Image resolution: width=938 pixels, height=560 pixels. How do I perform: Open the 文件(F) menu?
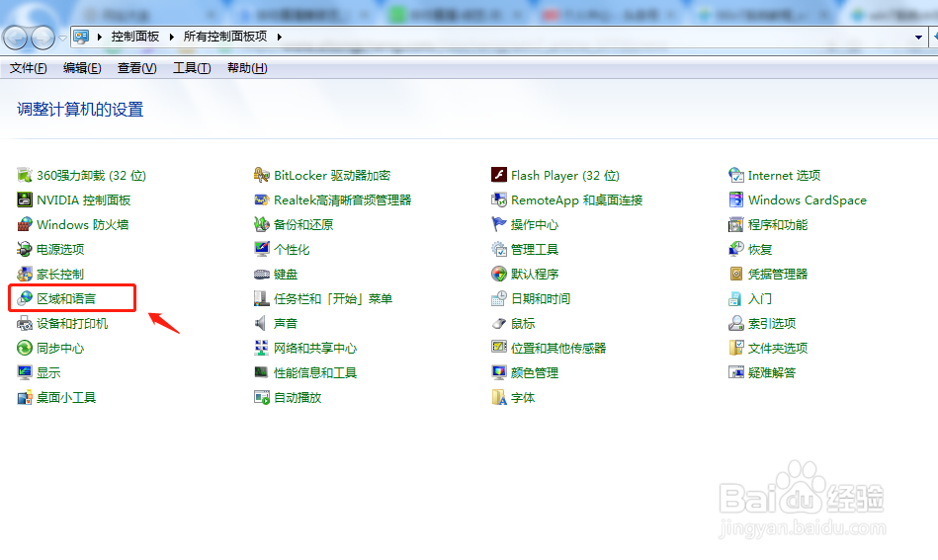click(x=28, y=68)
